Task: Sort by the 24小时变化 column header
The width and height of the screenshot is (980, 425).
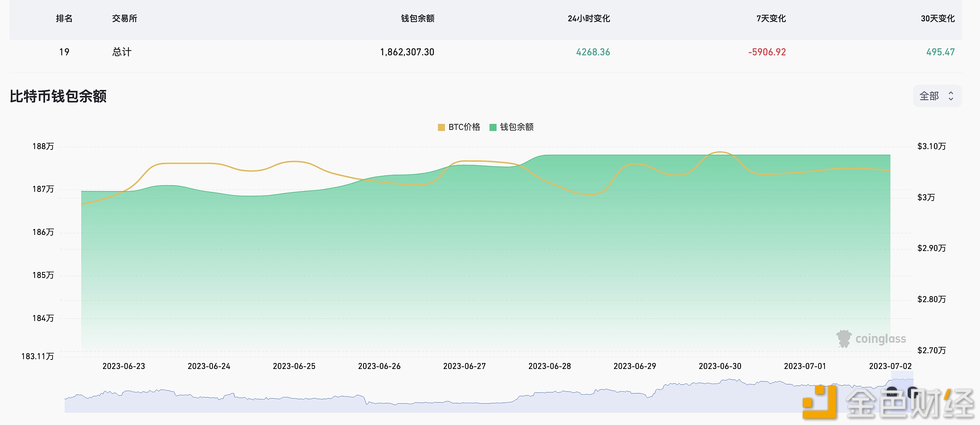Action: click(x=588, y=18)
